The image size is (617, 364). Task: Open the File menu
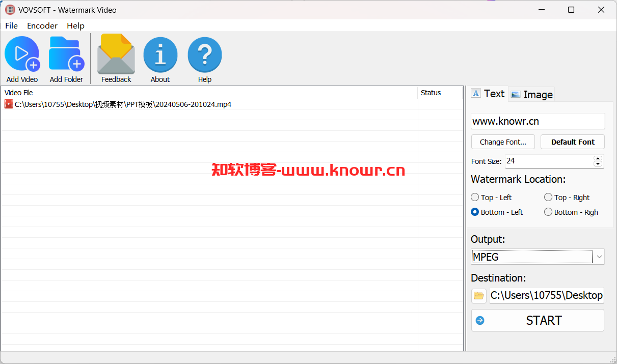click(x=11, y=25)
